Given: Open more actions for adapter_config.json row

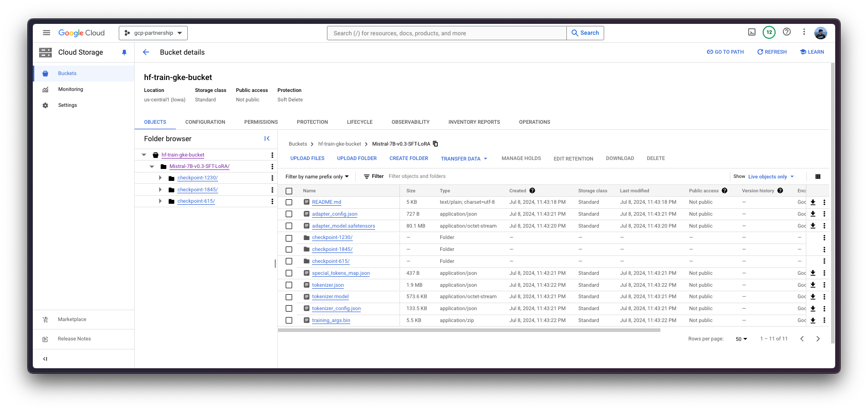Looking at the screenshot, I should (824, 214).
